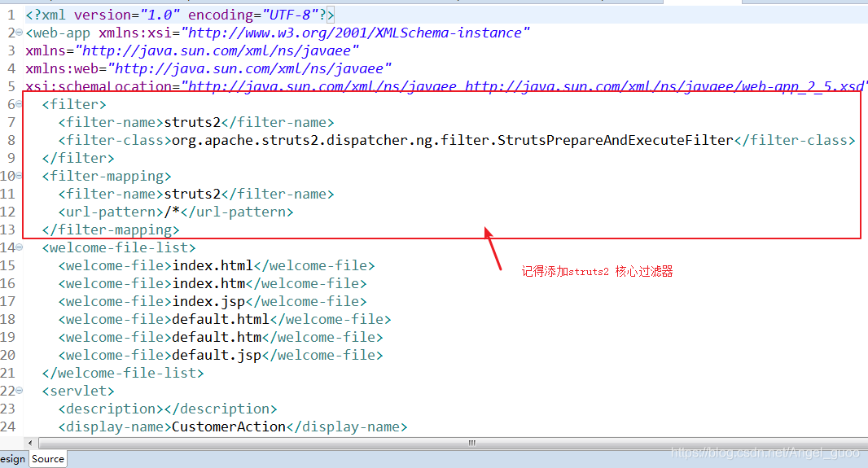The height and width of the screenshot is (468, 868).
Task: Collapse the filter element fold on line 6
Action: pyautogui.click(x=20, y=104)
